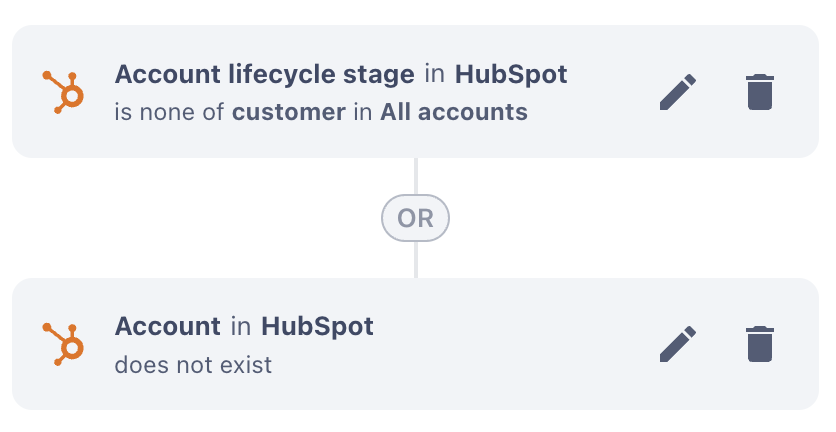Click connector line above the OR badge

(416, 176)
